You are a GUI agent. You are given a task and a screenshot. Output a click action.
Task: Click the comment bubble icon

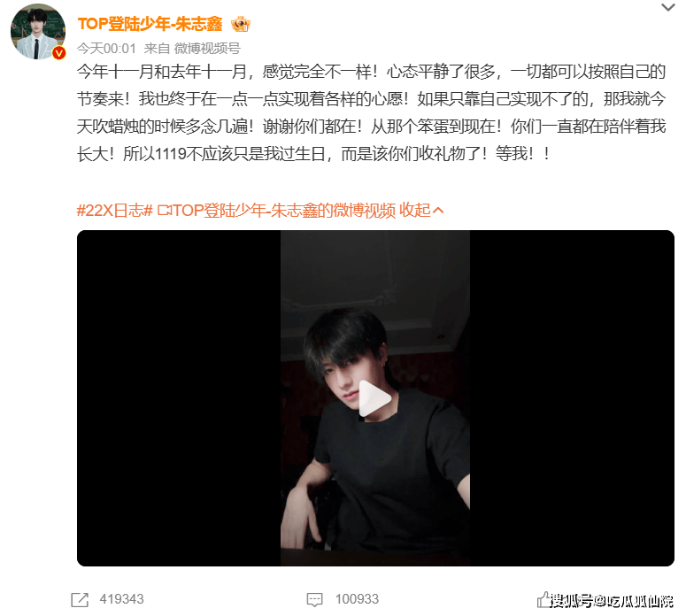[314, 600]
